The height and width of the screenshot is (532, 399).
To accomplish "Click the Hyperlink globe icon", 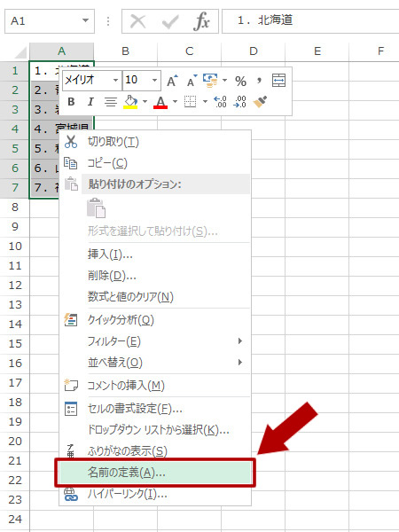I will [71, 494].
